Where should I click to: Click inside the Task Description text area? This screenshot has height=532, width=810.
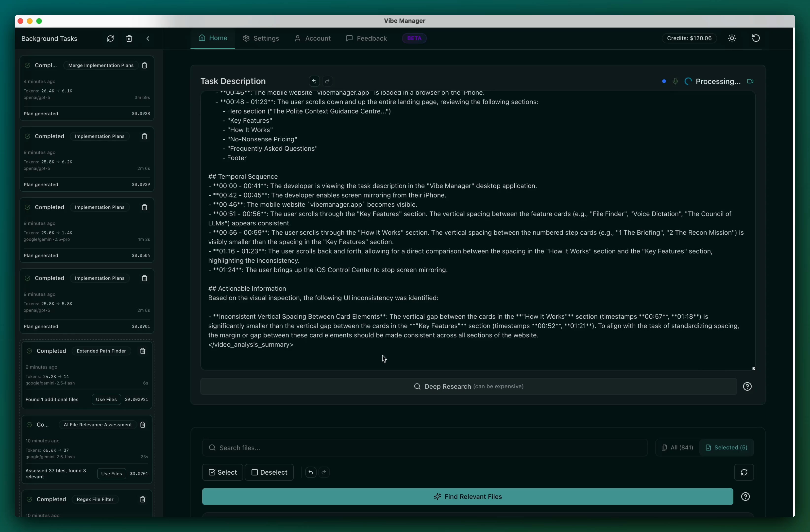pyautogui.click(x=478, y=230)
